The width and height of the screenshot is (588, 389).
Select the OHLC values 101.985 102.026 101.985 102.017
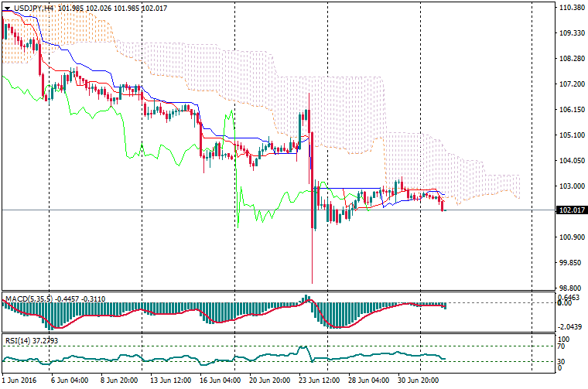coord(112,9)
